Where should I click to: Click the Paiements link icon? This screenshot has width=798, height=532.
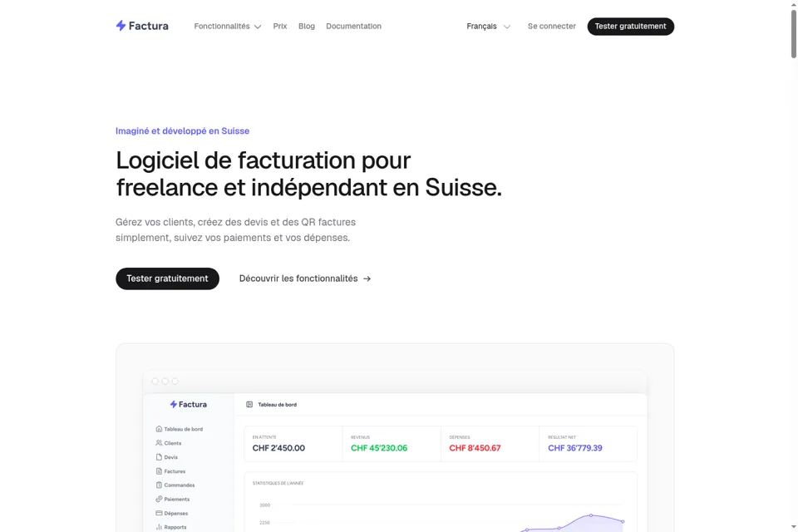(x=159, y=499)
